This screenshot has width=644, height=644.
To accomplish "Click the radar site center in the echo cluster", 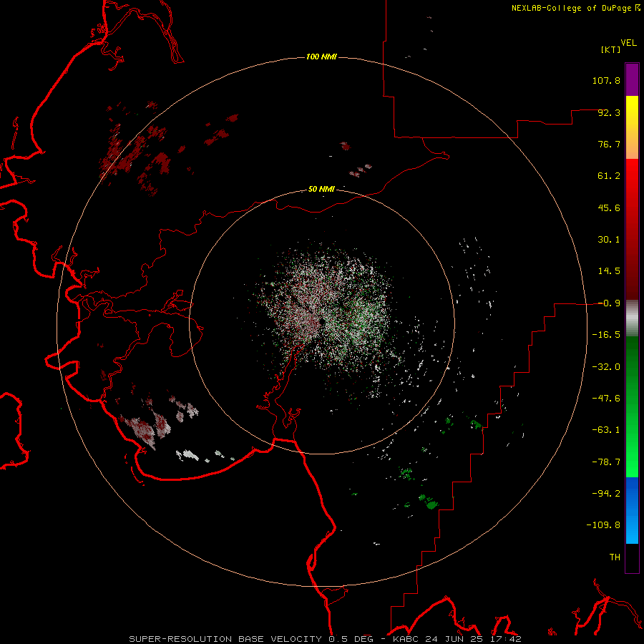I will [321, 323].
